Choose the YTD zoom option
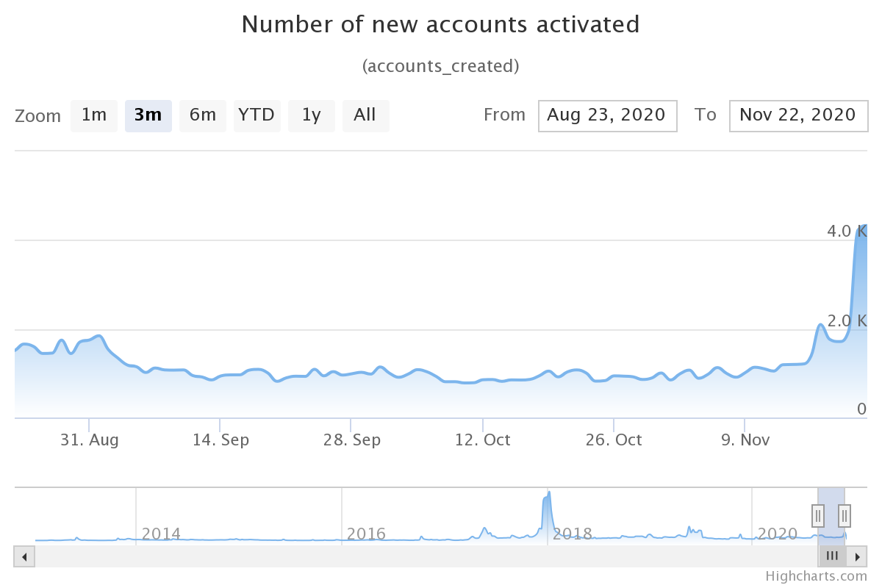 pyautogui.click(x=257, y=115)
